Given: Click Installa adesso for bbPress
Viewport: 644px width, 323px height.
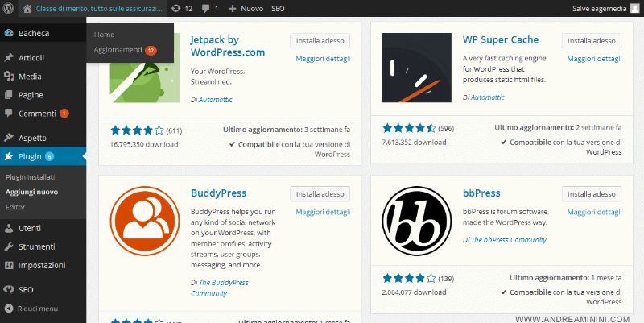Looking at the screenshot, I should point(592,194).
